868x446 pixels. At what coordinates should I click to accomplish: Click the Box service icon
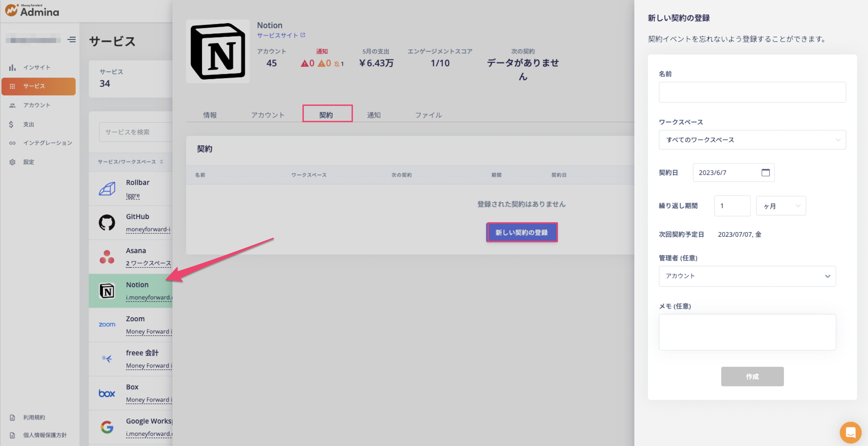(x=107, y=393)
